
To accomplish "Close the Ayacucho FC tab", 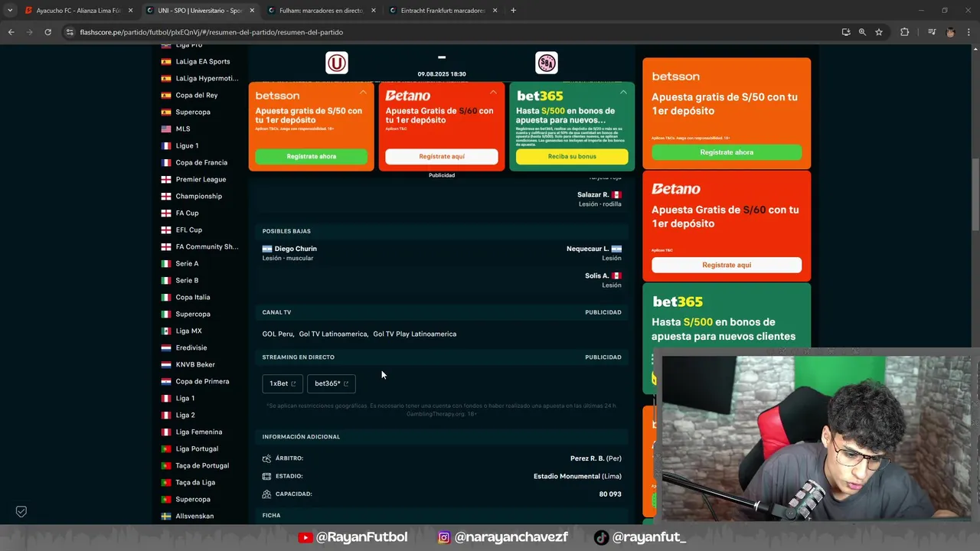I will point(130,11).
